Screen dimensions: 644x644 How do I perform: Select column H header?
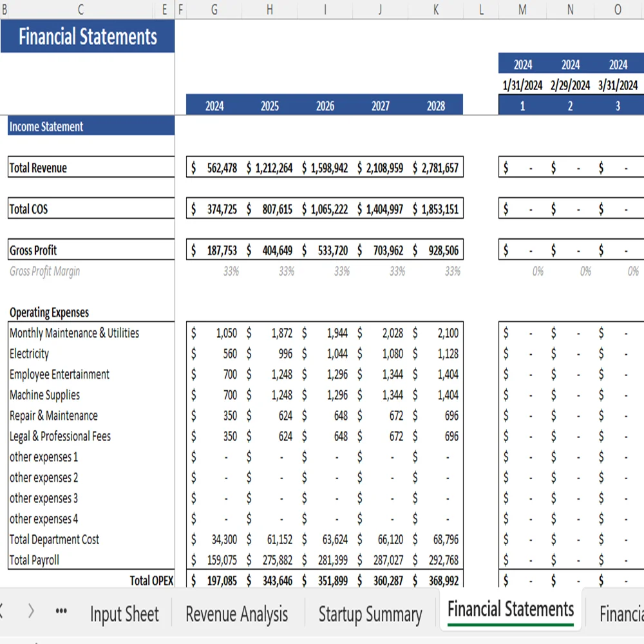269,9
